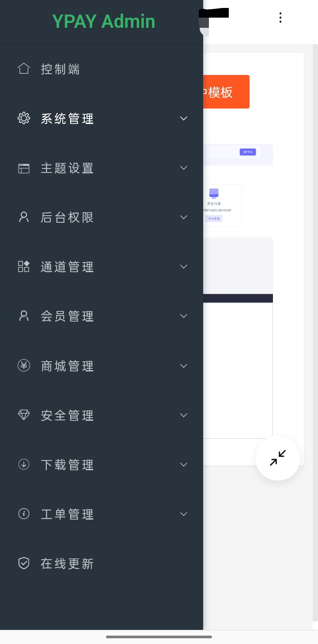Expand the 会员管理 submenu arrow
Image resolution: width=318 pixels, height=644 pixels.
184,316
